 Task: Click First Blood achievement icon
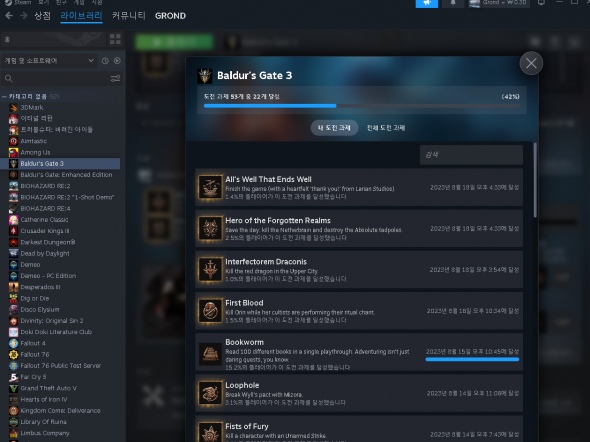(210, 311)
